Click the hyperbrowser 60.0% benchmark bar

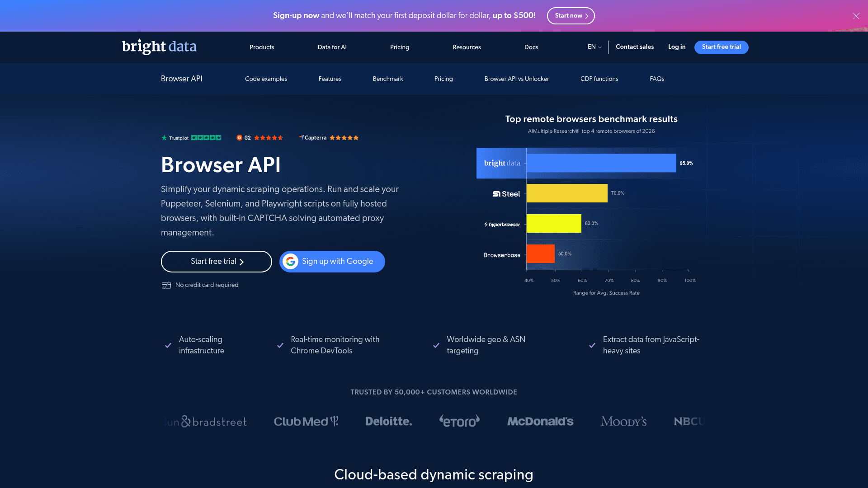click(554, 224)
